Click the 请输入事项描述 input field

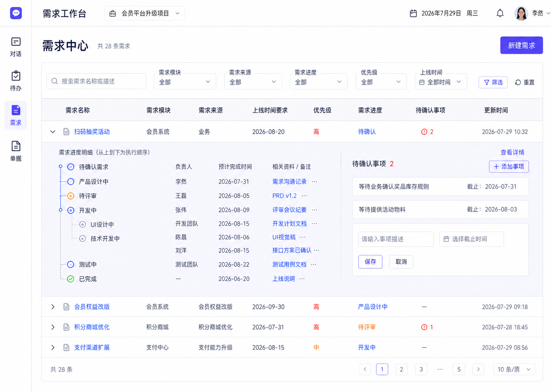[x=396, y=239]
